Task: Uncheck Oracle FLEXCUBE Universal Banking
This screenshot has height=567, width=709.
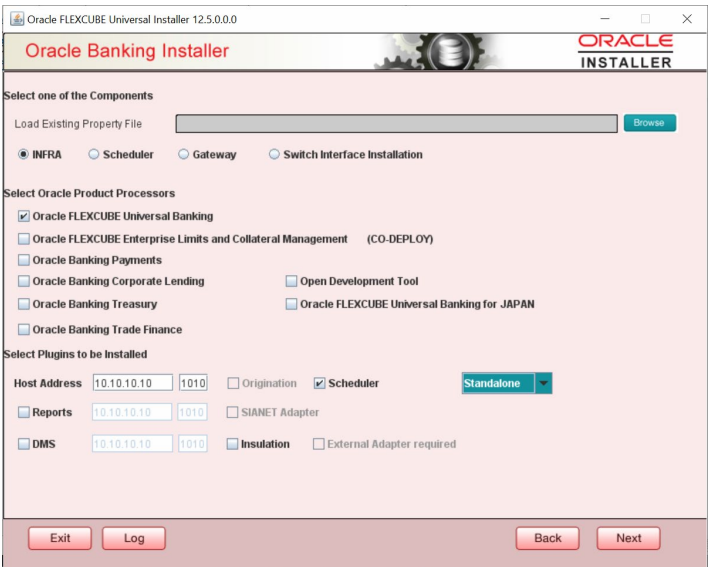Action: (24, 216)
